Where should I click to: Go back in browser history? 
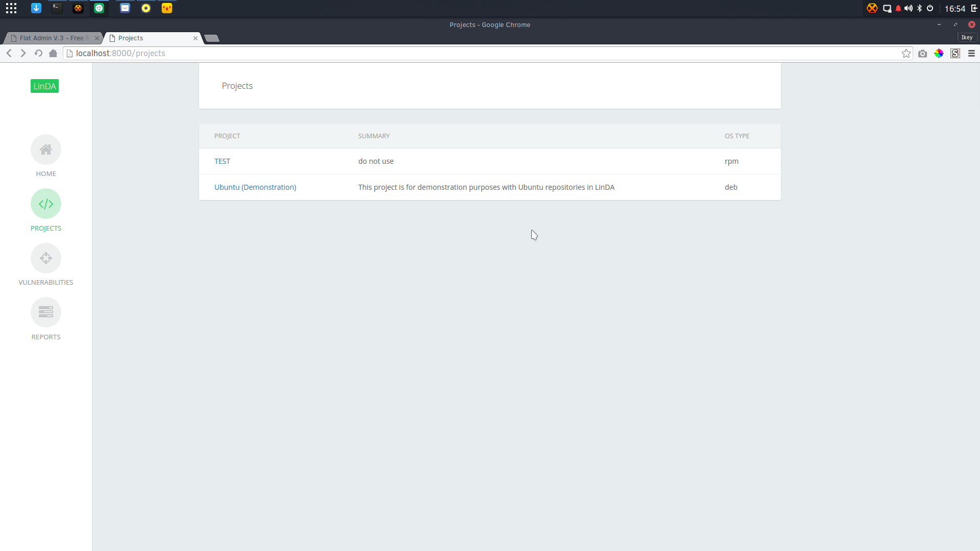(9, 53)
